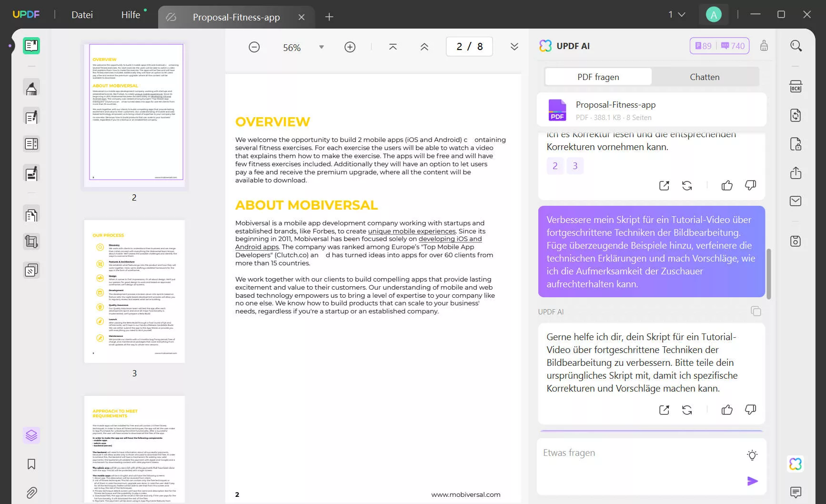Open the AI credits counter 89 740

click(719, 46)
